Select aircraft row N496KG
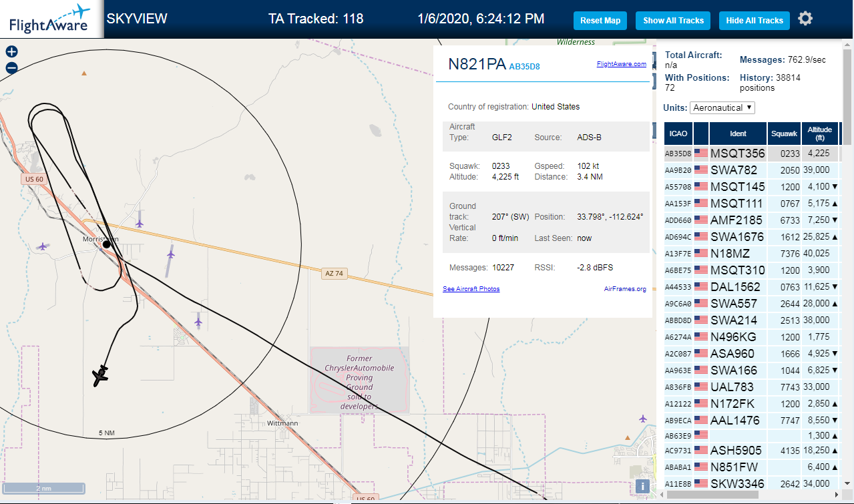The image size is (854, 504). (753, 337)
